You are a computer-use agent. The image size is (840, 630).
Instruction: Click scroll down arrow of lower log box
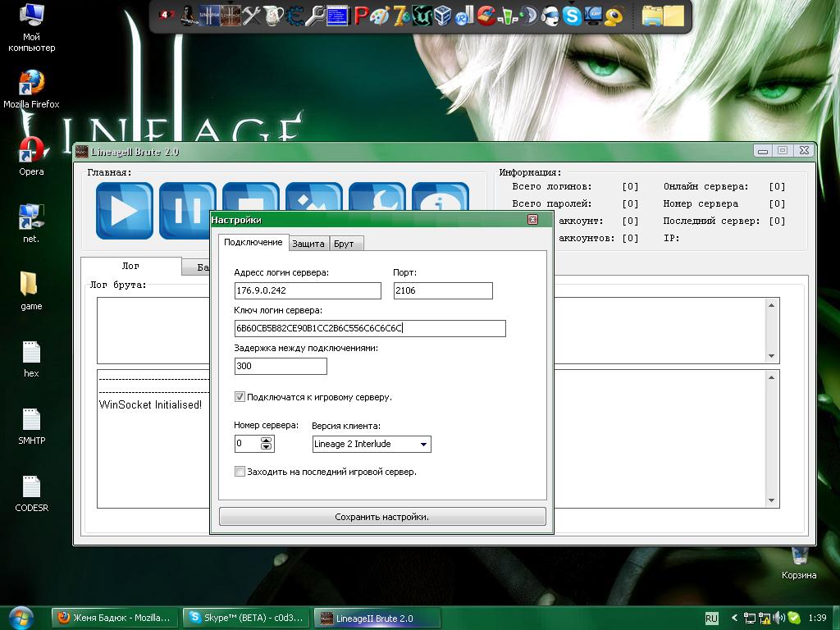click(771, 500)
